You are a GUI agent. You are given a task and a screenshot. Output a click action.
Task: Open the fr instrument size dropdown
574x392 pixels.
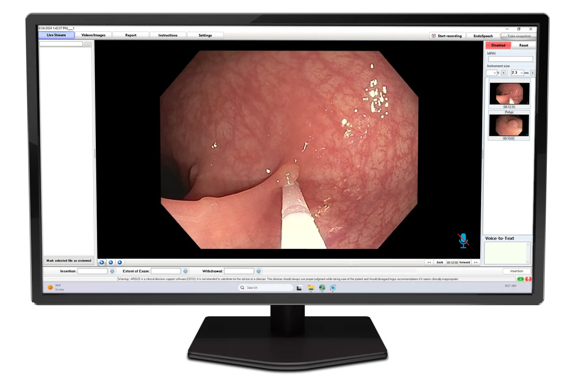[494, 73]
